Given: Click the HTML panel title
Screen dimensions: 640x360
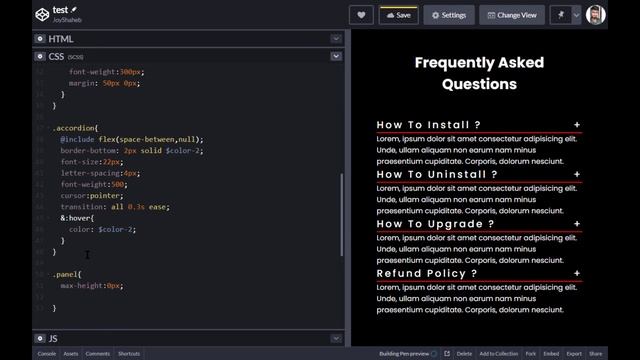Looking at the screenshot, I should point(61,39).
